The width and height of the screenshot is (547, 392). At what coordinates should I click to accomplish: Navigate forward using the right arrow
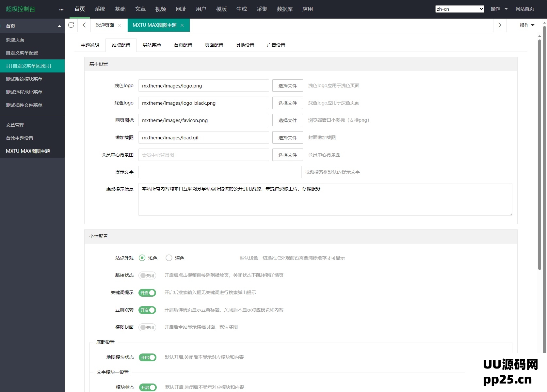point(499,25)
